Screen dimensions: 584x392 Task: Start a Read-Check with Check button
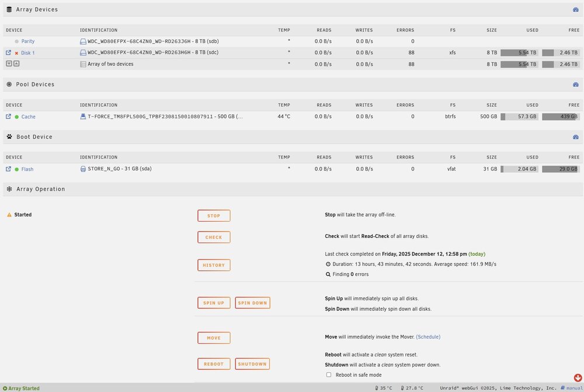[214, 237]
